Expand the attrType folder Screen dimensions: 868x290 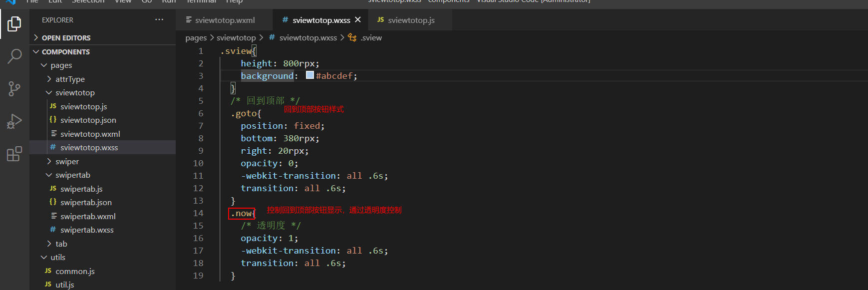point(49,79)
